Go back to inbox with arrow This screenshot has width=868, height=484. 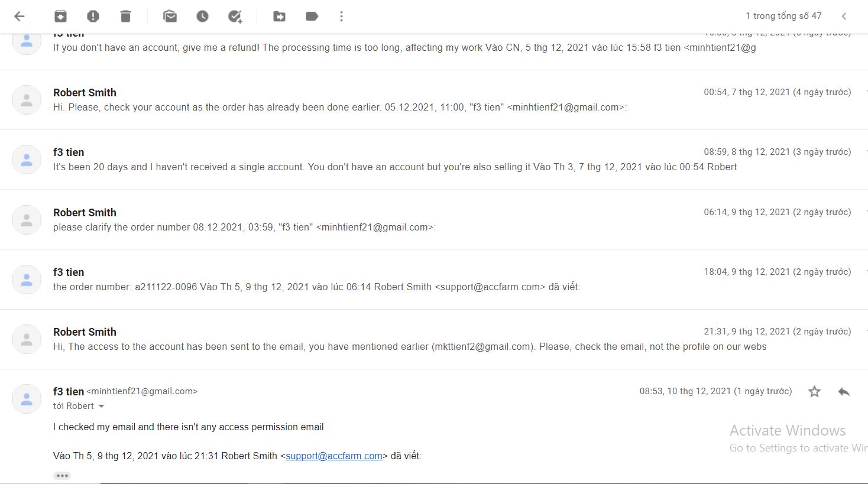click(x=20, y=17)
